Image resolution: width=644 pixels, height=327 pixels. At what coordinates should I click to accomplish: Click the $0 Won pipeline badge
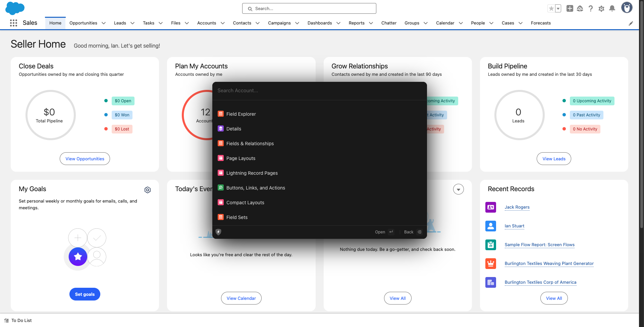coord(122,115)
